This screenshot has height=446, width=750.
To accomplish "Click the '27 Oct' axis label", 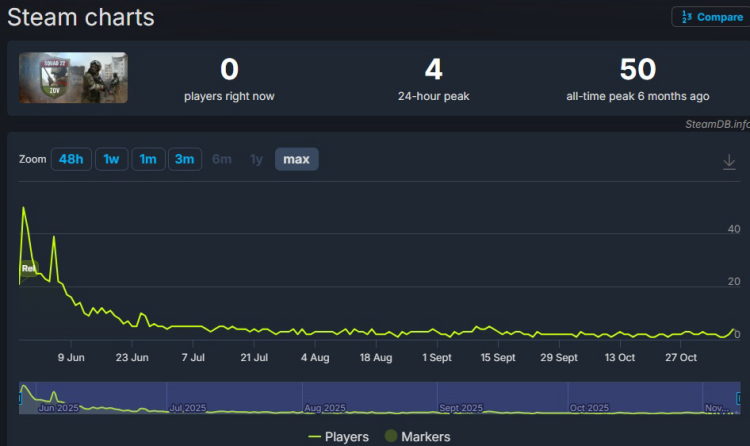I will coord(681,357).
